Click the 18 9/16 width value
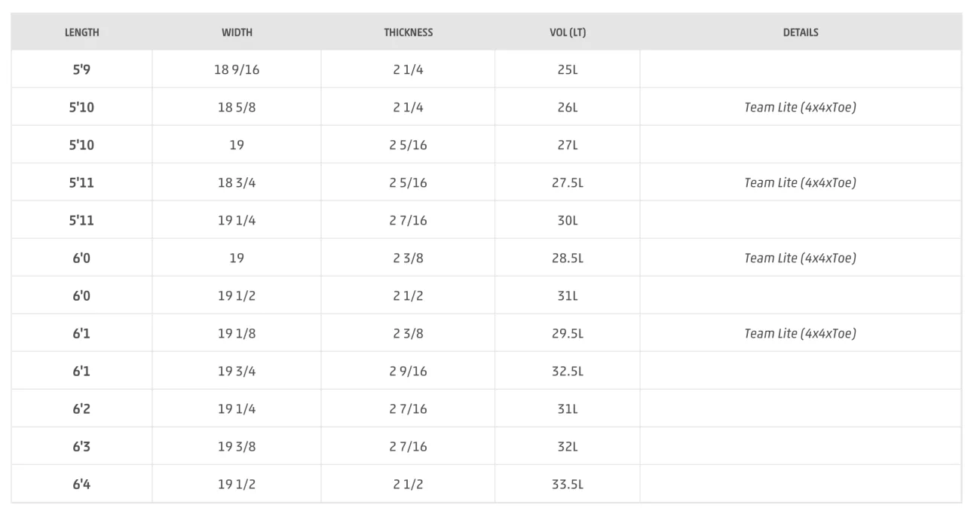This screenshot has height=517, width=980. click(x=237, y=69)
